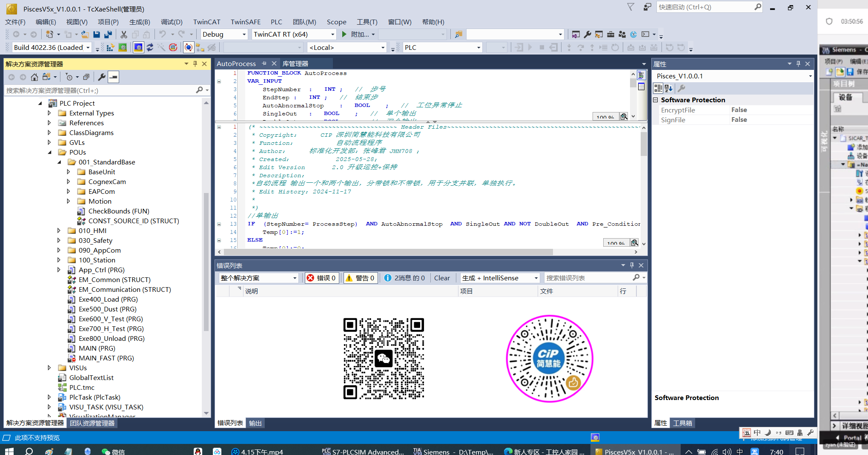Toggle the 警告 0 warnings filter
868x455 pixels.
[361, 278]
